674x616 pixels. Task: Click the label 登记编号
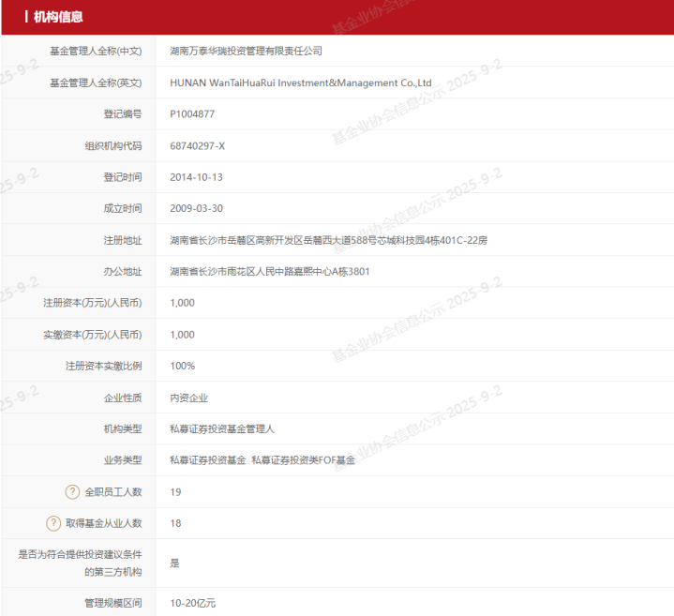pos(123,114)
